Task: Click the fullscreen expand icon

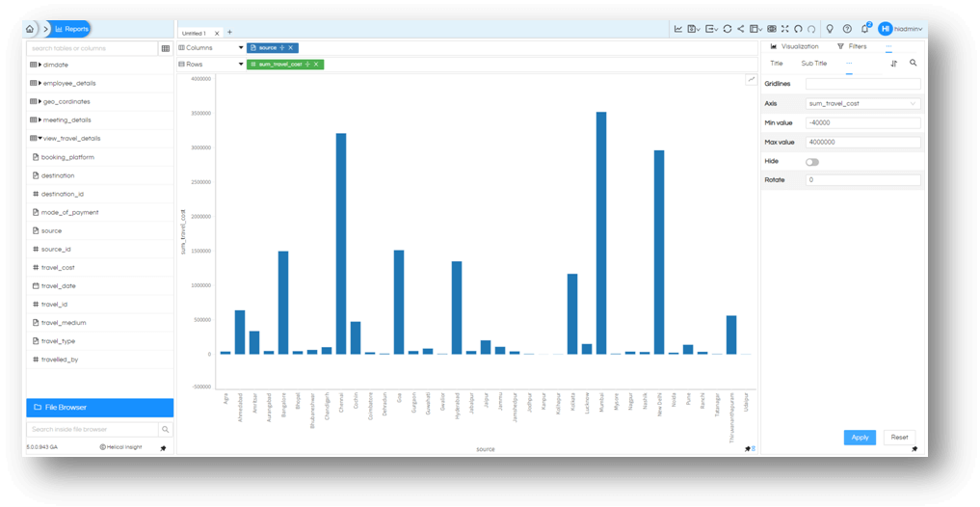Action: tap(785, 29)
